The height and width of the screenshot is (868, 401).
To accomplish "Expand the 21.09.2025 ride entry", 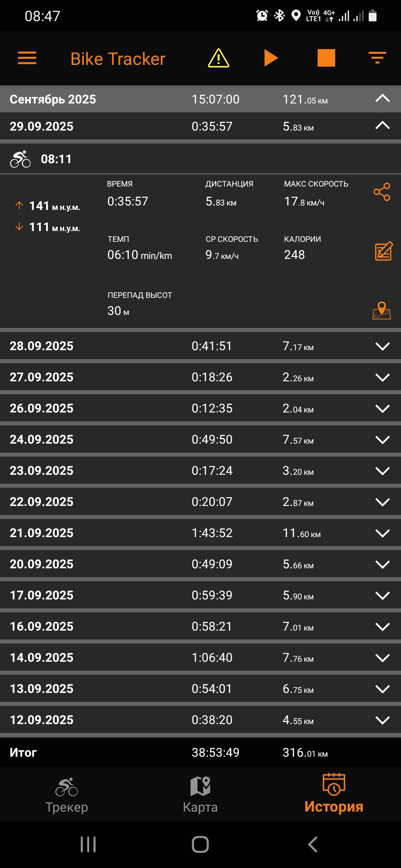I will point(382,533).
